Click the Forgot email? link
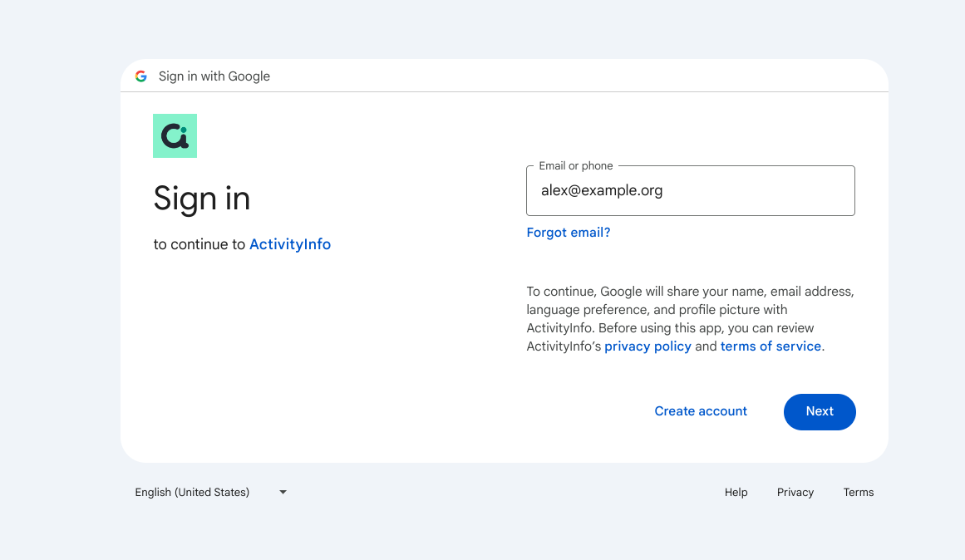The image size is (965, 560). (x=568, y=233)
